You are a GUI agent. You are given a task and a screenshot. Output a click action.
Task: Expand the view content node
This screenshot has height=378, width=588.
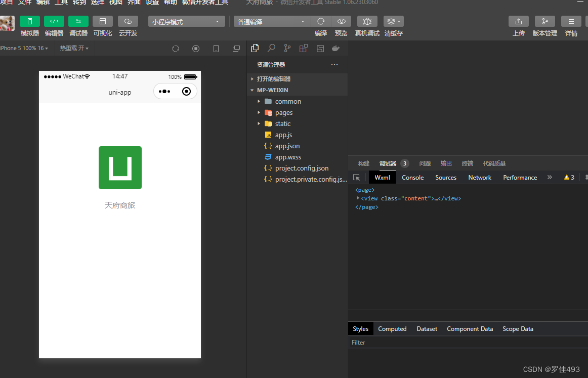[x=358, y=198]
